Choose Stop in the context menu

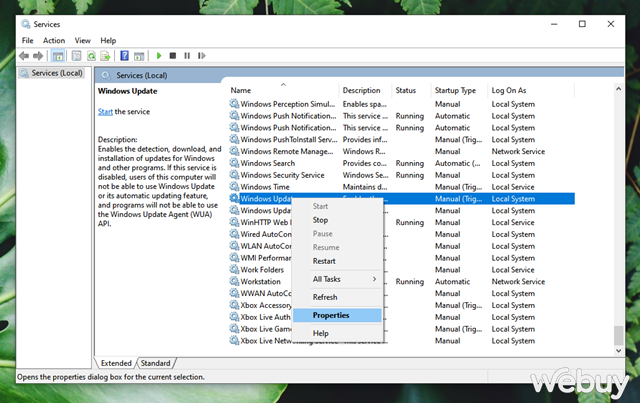(x=337, y=220)
